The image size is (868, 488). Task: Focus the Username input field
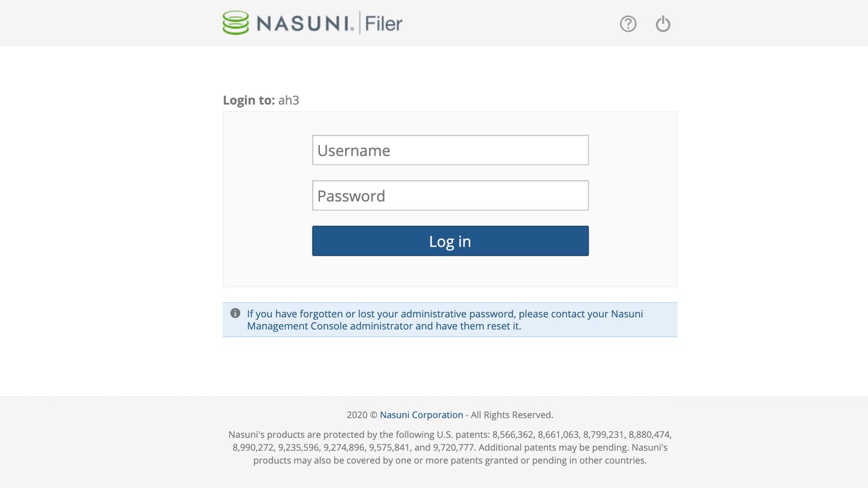450,150
